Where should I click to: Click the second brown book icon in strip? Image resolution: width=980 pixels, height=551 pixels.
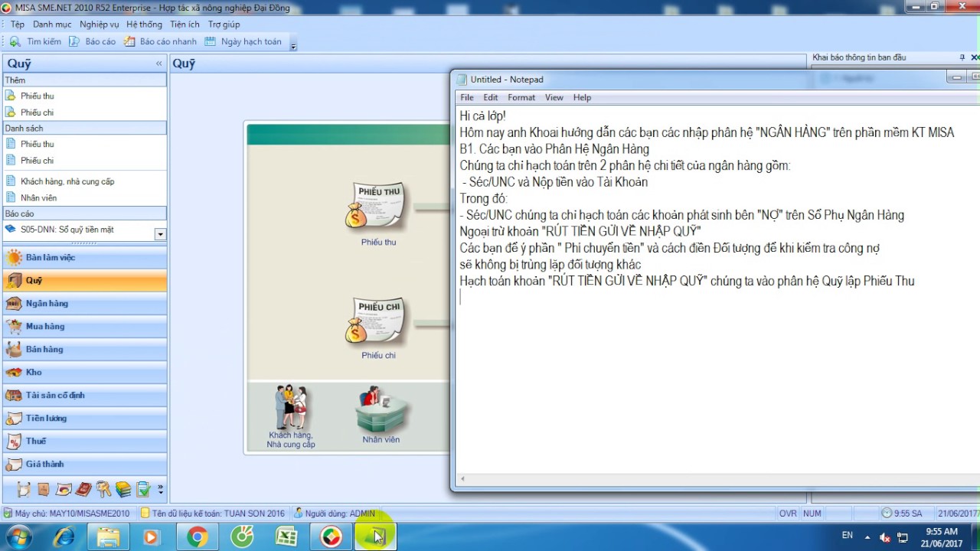44,489
